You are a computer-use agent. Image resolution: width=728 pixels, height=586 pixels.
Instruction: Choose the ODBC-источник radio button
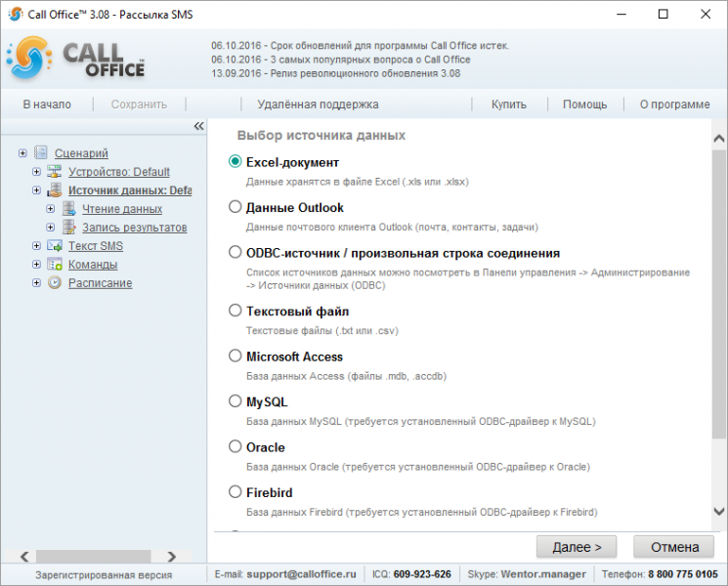235,252
